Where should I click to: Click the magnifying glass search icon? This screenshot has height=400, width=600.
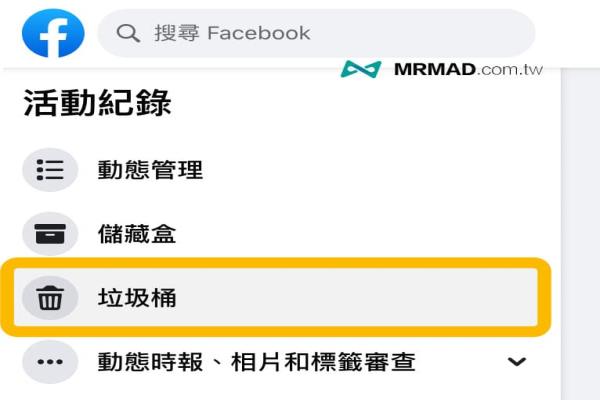[128, 33]
